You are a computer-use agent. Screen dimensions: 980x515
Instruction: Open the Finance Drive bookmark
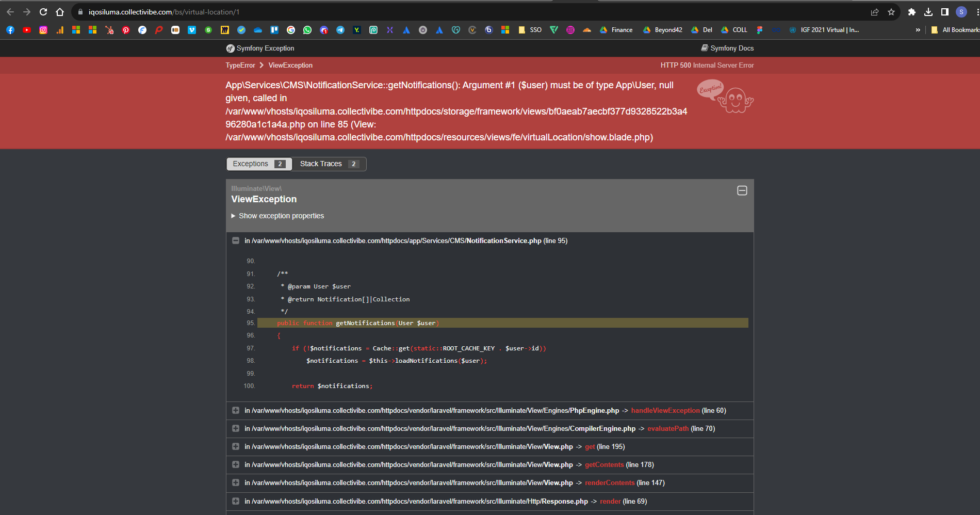click(x=616, y=30)
